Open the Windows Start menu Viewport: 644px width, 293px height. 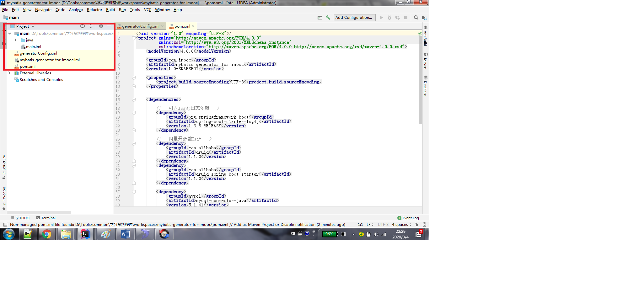click(x=9, y=234)
